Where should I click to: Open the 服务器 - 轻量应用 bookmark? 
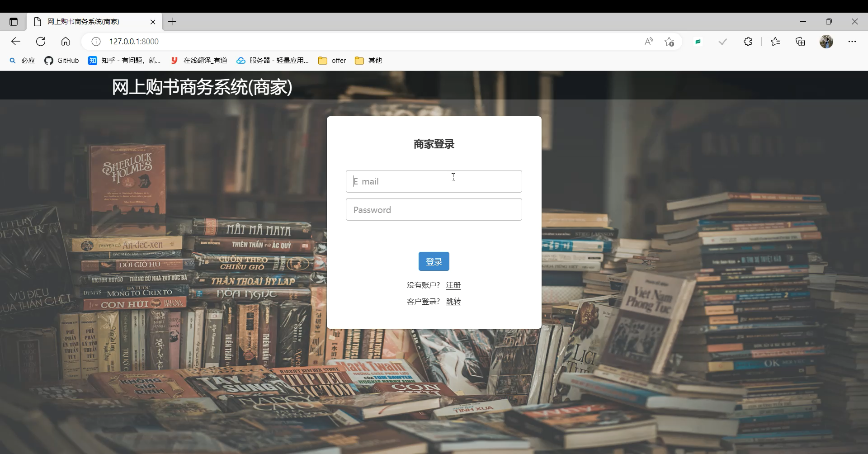(273, 61)
